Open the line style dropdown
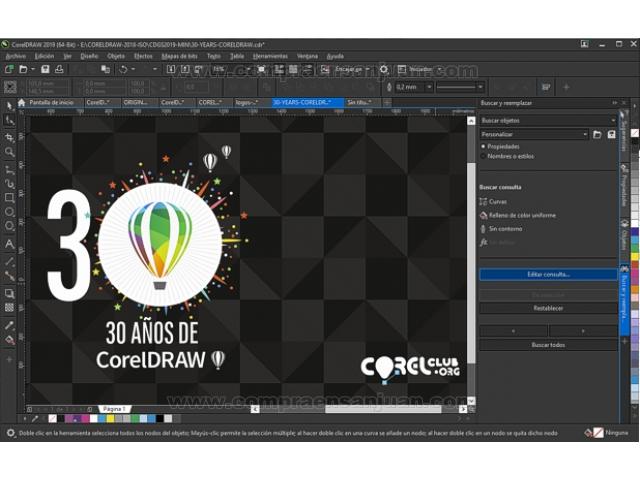This screenshot has height=480, width=640. (x=480, y=87)
